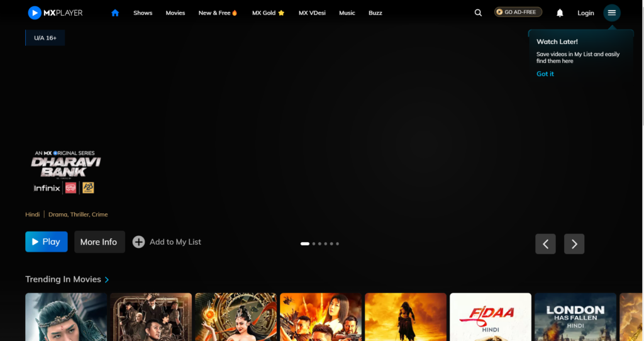The width and height of the screenshot is (644, 341).
Task: Click the plus icon of Add to My List
Action: point(138,242)
